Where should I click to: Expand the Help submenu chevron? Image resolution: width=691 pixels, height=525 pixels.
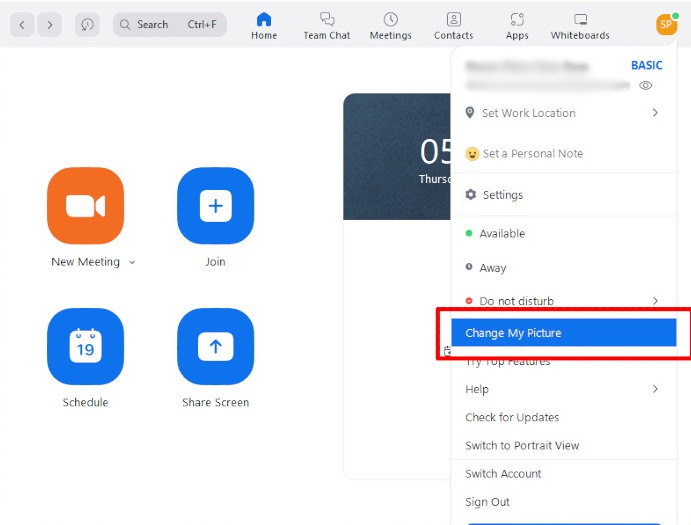(655, 389)
